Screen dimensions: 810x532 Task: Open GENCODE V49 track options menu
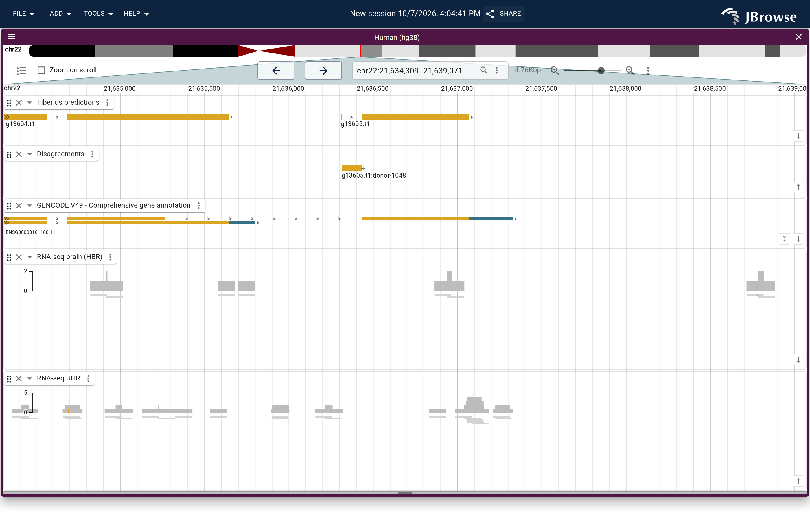(199, 206)
